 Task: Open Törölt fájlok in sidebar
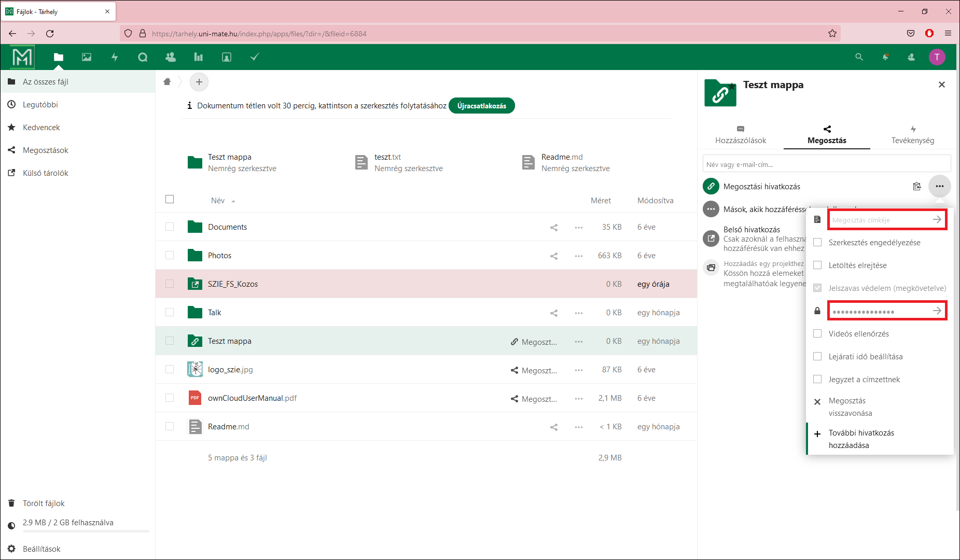78,503
